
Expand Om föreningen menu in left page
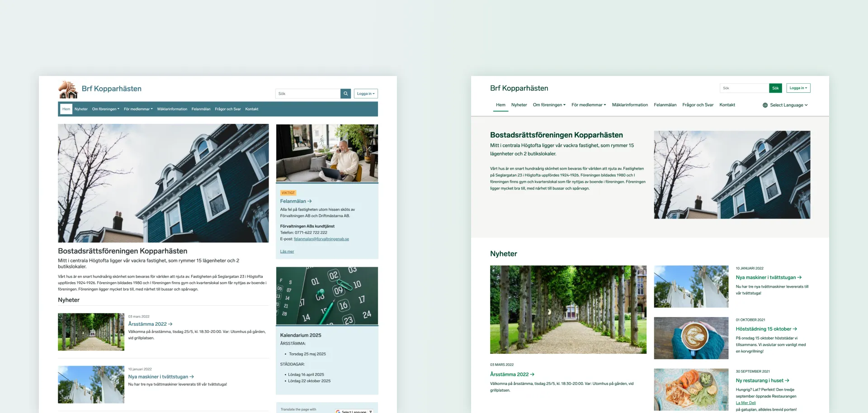pos(106,109)
